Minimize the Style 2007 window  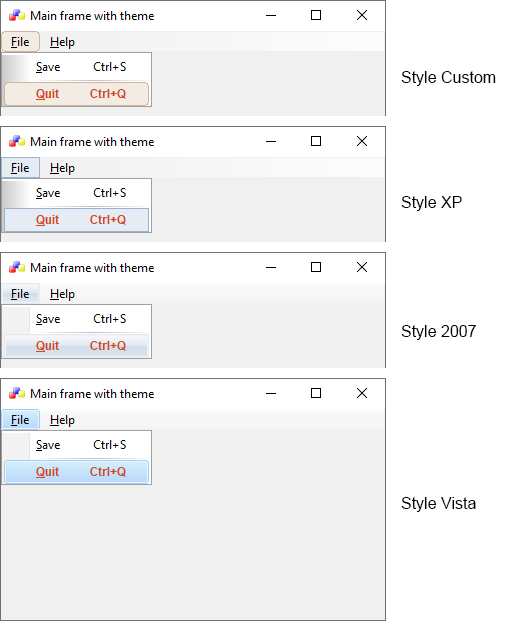click(271, 268)
